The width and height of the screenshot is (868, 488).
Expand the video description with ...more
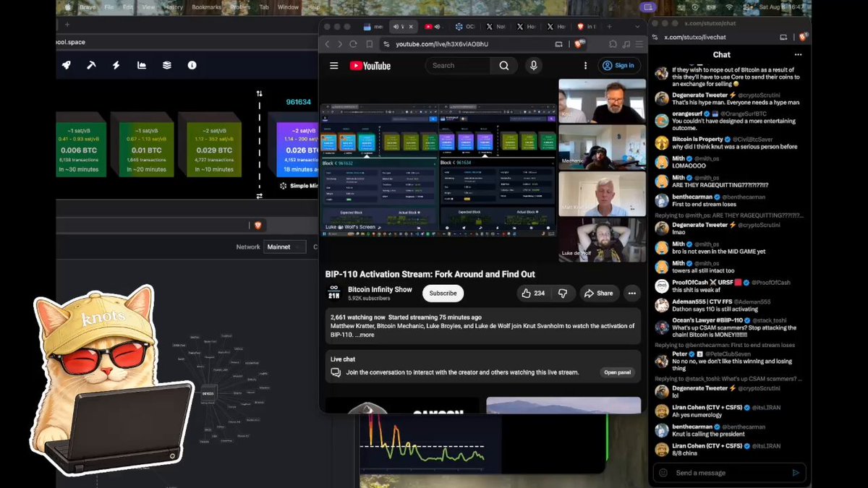coord(365,335)
